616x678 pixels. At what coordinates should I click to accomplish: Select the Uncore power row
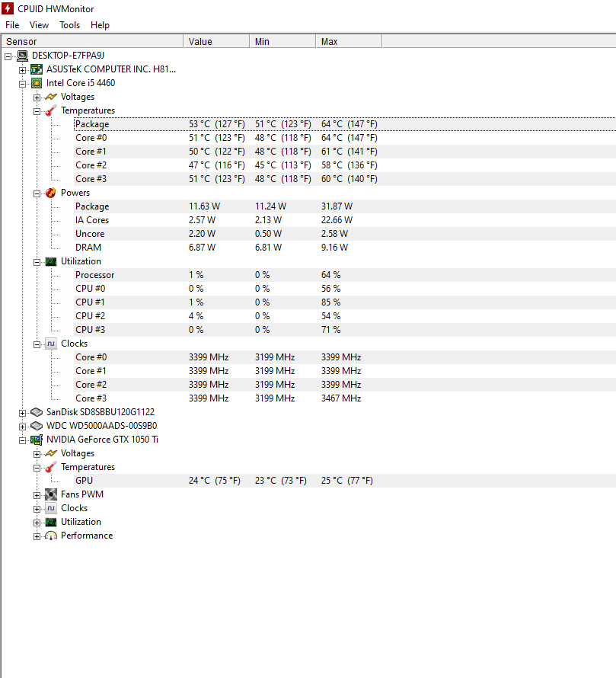344,234
